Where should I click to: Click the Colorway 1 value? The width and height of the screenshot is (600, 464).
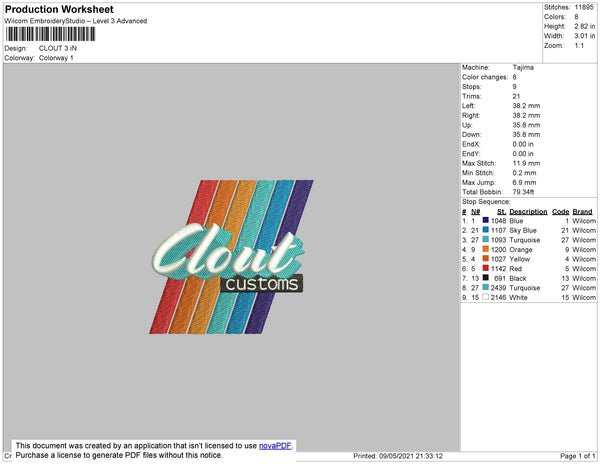coord(56,58)
